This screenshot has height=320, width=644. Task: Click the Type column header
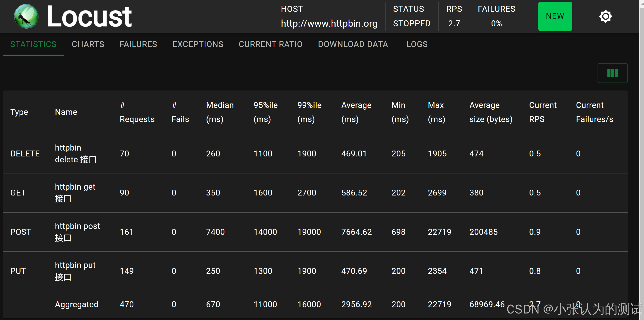[19, 112]
